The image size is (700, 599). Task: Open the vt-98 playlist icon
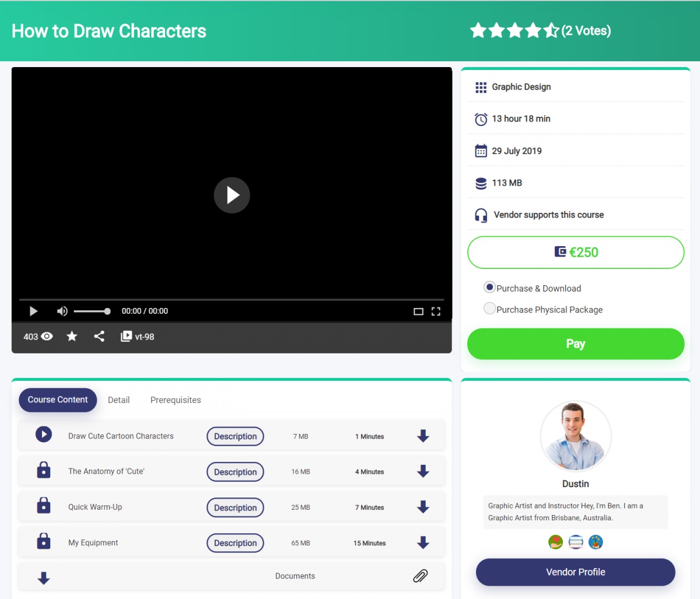pyautogui.click(x=126, y=337)
